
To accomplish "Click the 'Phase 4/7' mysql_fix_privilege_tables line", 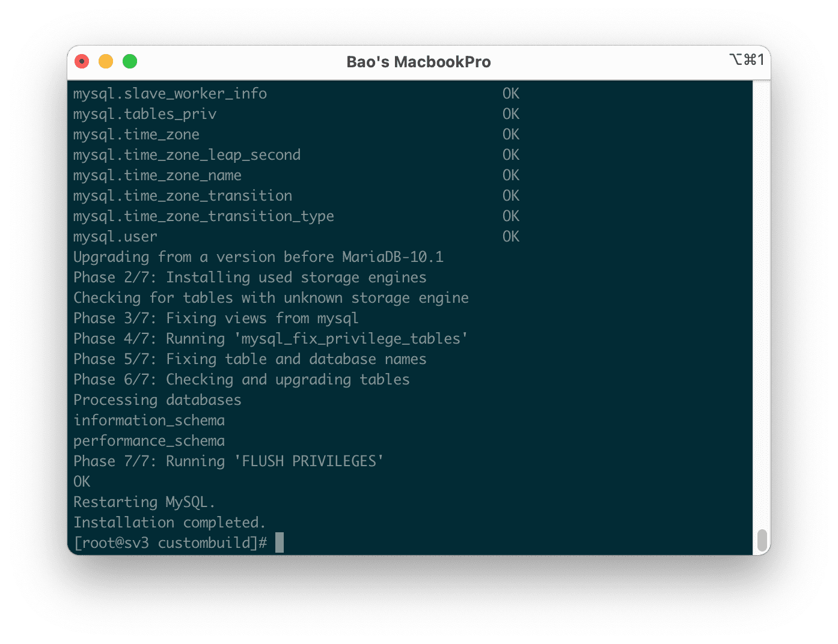I will [x=271, y=339].
